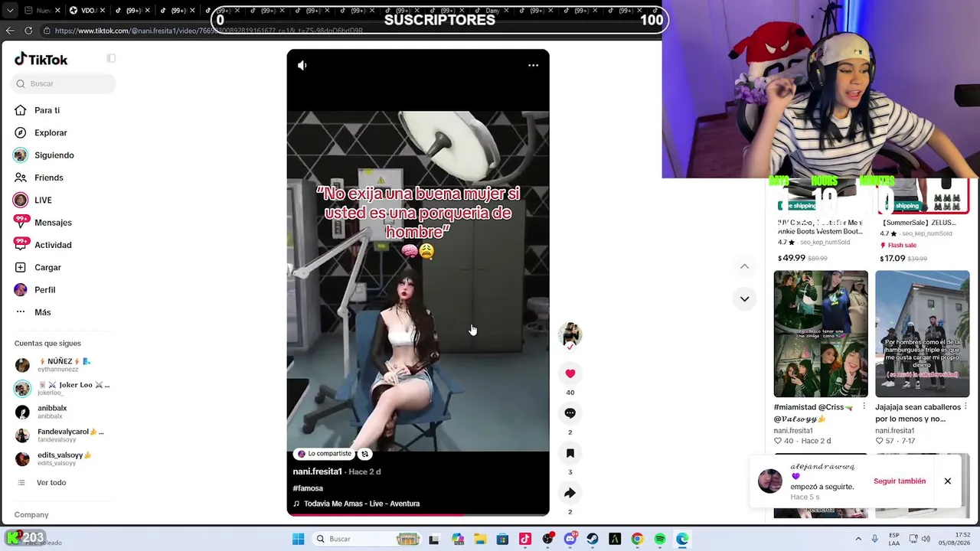Open Google Chrome from taskbar
The width and height of the screenshot is (980, 551).
click(637, 539)
